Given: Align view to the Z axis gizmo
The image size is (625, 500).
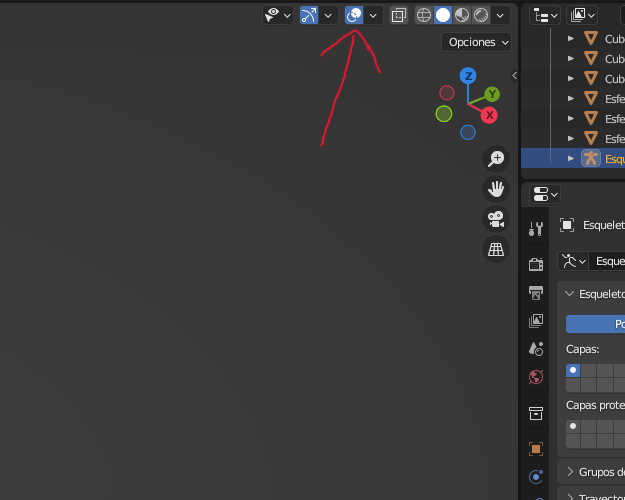Looking at the screenshot, I should (468, 76).
